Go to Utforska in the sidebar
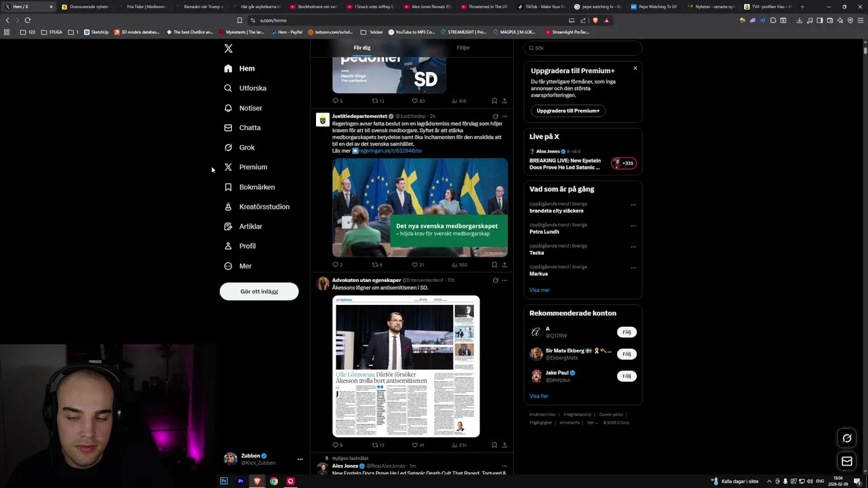The height and width of the screenshot is (488, 868). coord(245,88)
